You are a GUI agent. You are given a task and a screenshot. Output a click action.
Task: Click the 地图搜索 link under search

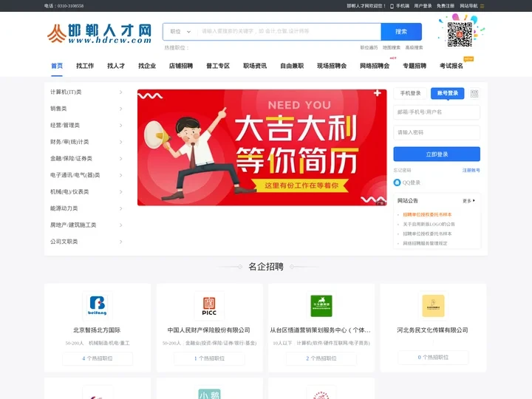coord(392,48)
